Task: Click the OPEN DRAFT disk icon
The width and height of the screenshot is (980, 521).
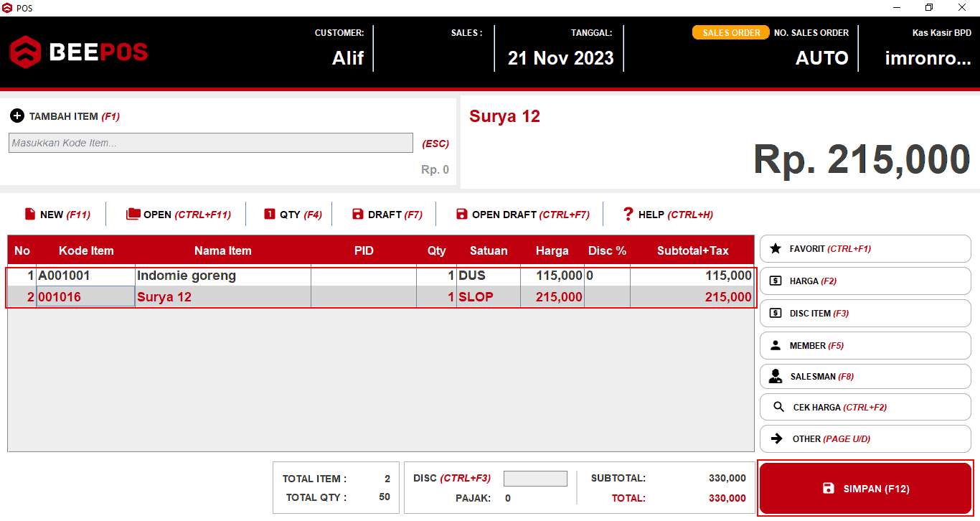Action: (462, 214)
